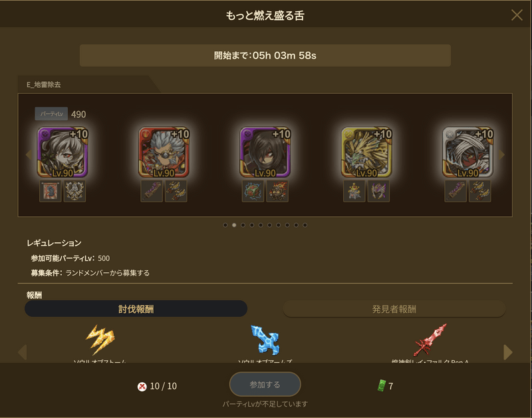The image size is (532, 418).
Task: Click the red X stamina icon
Action: (x=142, y=387)
